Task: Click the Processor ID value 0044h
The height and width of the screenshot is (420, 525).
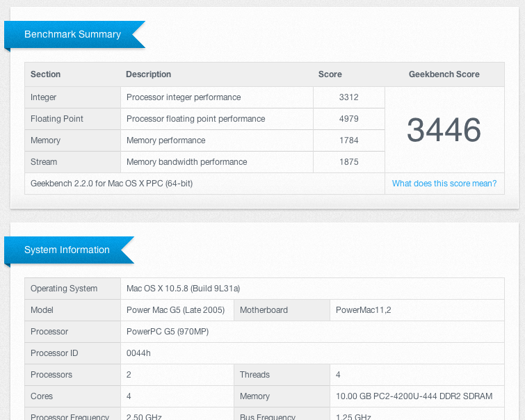Action: point(138,353)
